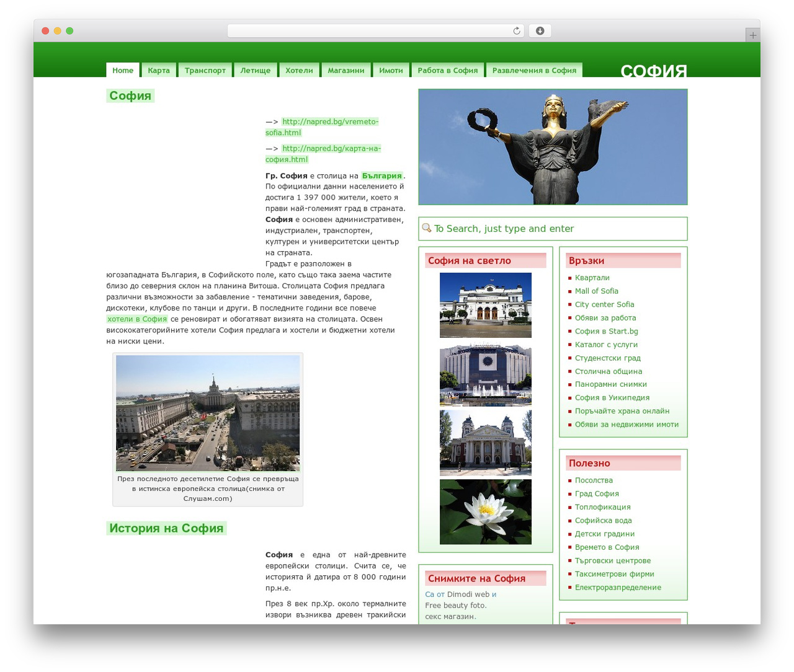This screenshot has width=794, height=672.
Task: Click the България link in text
Action: (x=382, y=175)
